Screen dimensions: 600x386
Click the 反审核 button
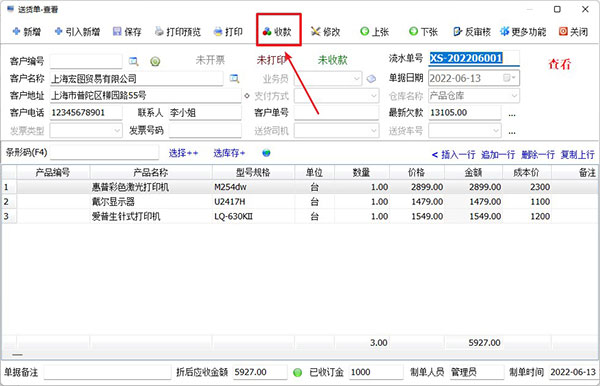tap(472, 32)
